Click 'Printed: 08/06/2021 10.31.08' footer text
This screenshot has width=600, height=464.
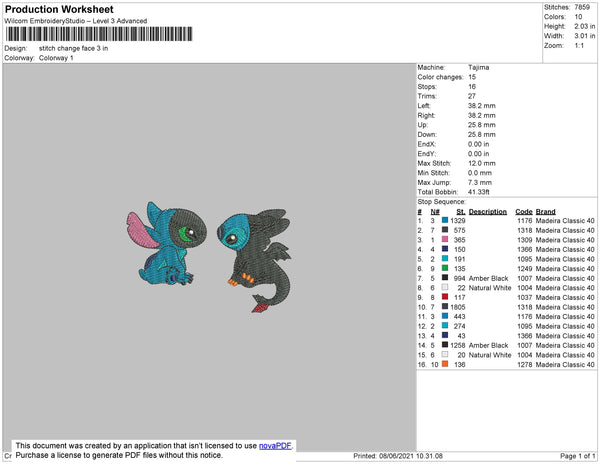coord(398,456)
